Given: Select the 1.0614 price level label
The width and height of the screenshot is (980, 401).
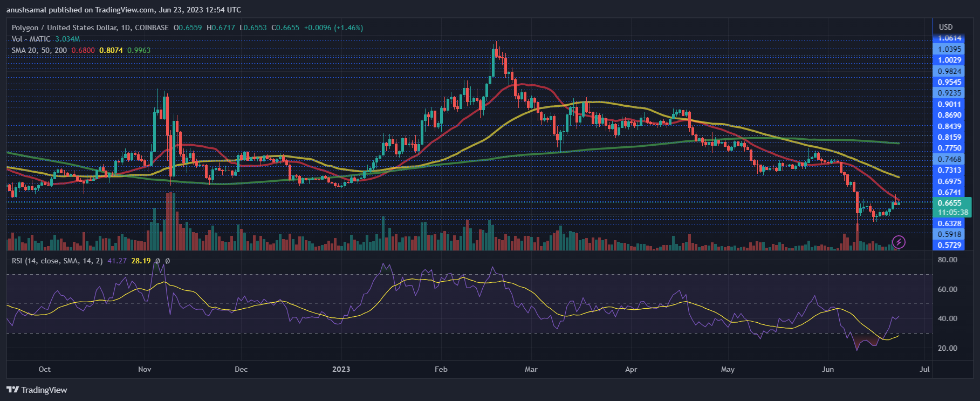Looking at the screenshot, I should pyautogui.click(x=949, y=38).
